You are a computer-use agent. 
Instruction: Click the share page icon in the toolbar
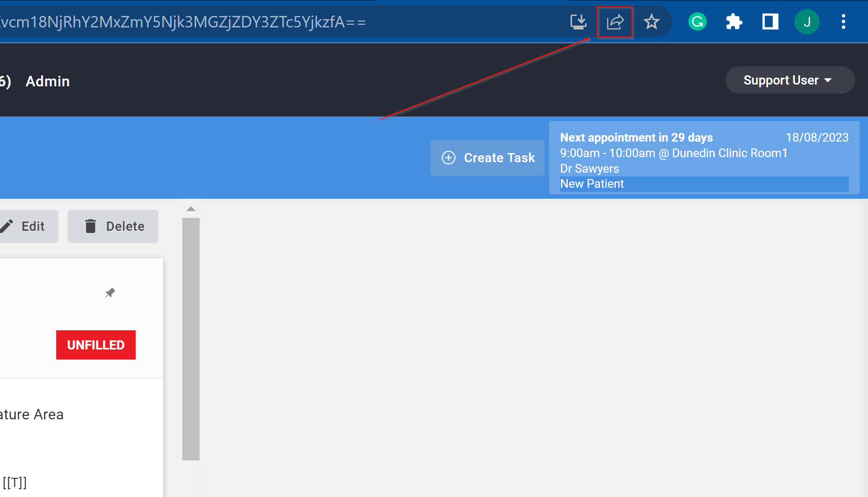(x=614, y=21)
